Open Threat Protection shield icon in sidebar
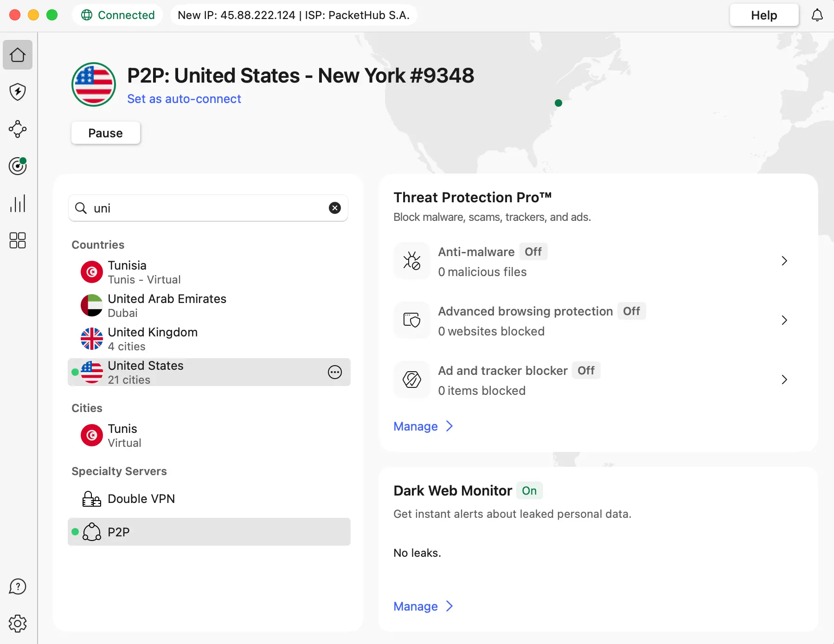The width and height of the screenshot is (834, 644). point(18,92)
